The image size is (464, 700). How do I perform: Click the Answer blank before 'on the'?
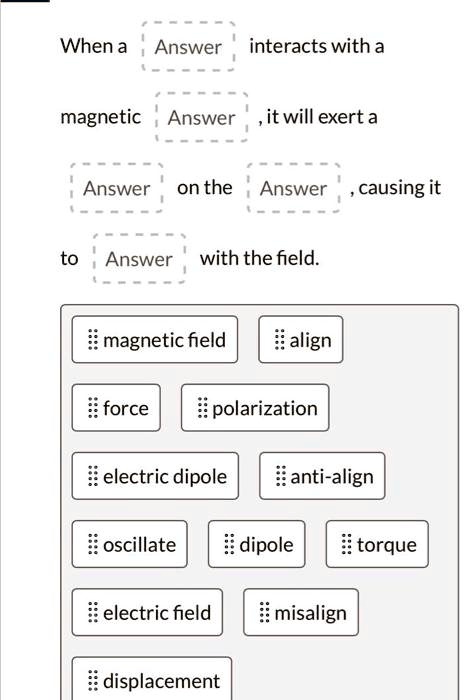(x=117, y=188)
